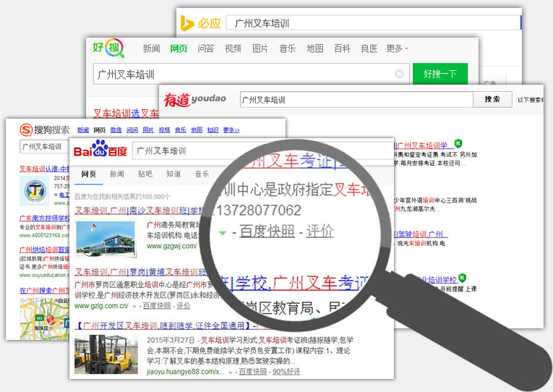Click the 90%好评 rating link

(x=286, y=372)
